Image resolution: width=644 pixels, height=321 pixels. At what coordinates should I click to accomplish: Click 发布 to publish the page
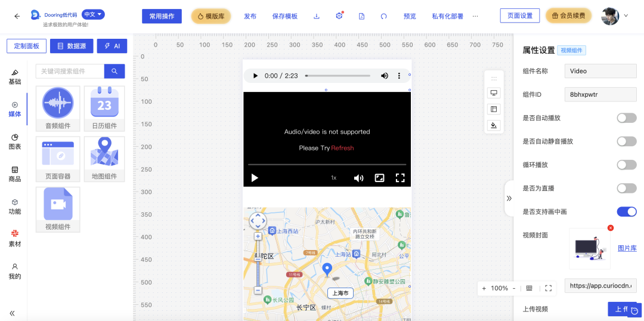pyautogui.click(x=250, y=17)
